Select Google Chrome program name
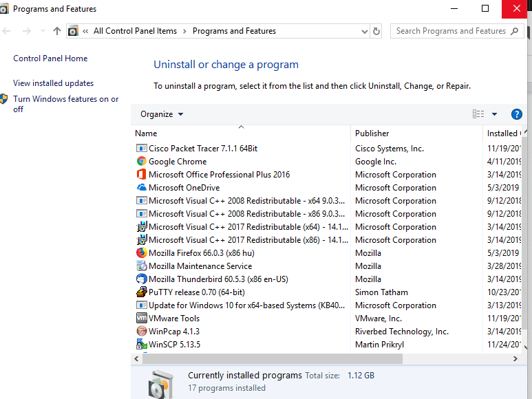The height and width of the screenshot is (399, 532). (178, 162)
